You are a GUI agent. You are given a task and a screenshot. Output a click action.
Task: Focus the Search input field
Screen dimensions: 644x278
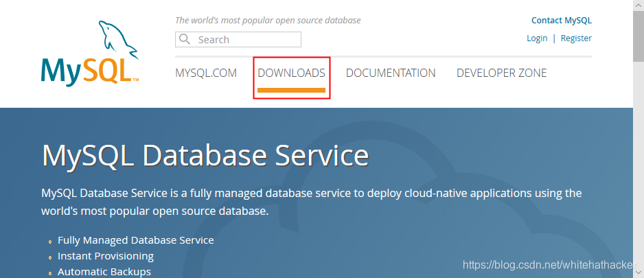(x=238, y=39)
